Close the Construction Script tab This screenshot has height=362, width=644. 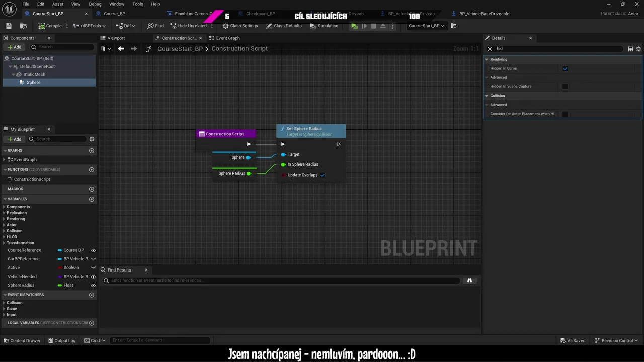point(200,38)
